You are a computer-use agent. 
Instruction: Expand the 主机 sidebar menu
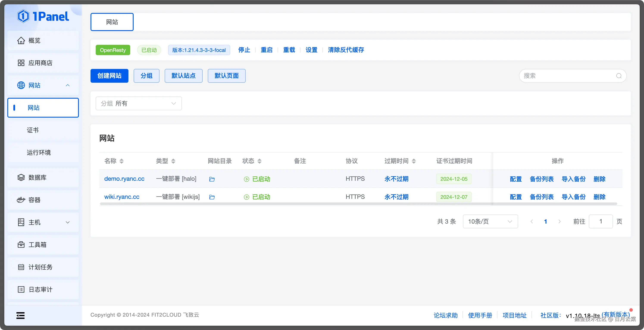click(43, 222)
